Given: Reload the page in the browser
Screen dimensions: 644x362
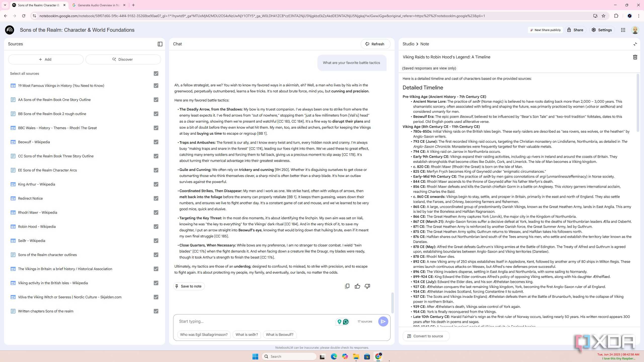Looking at the screenshot, I should pyautogui.click(x=24, y=16).
